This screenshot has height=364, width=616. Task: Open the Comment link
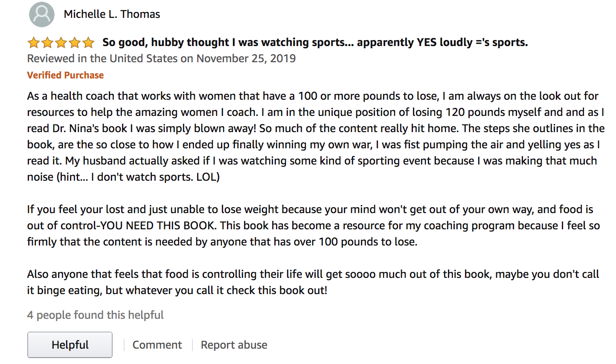[x=157, y=345]
